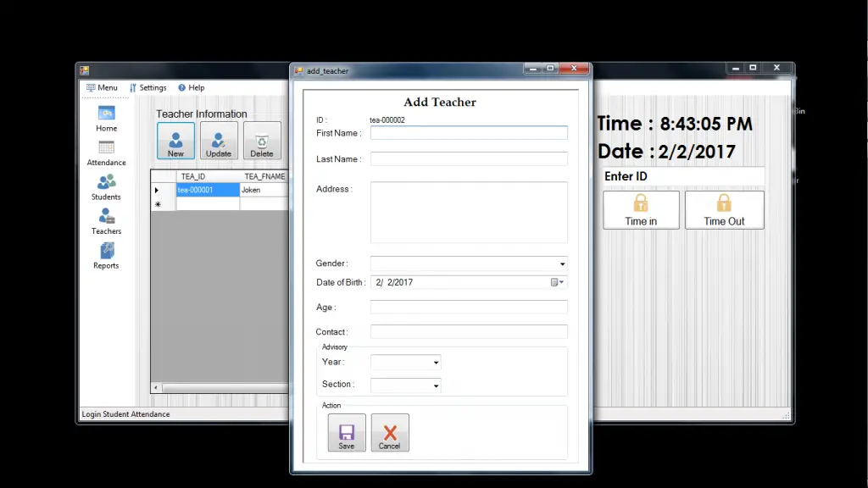Open the Reports section
This screenshot has width=868, height=488.
105,256
